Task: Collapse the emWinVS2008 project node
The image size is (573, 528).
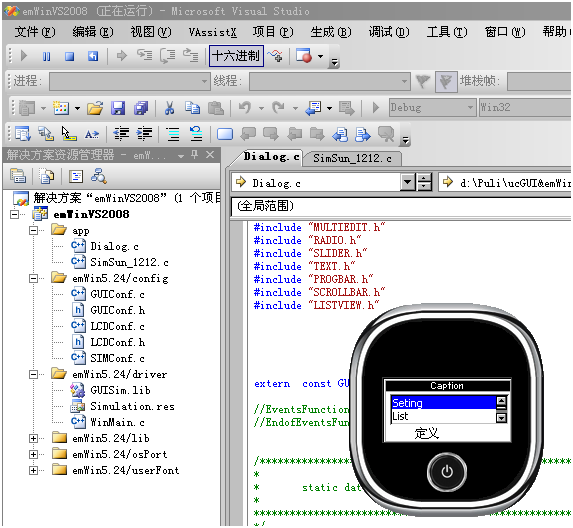Action: (15, 214)
